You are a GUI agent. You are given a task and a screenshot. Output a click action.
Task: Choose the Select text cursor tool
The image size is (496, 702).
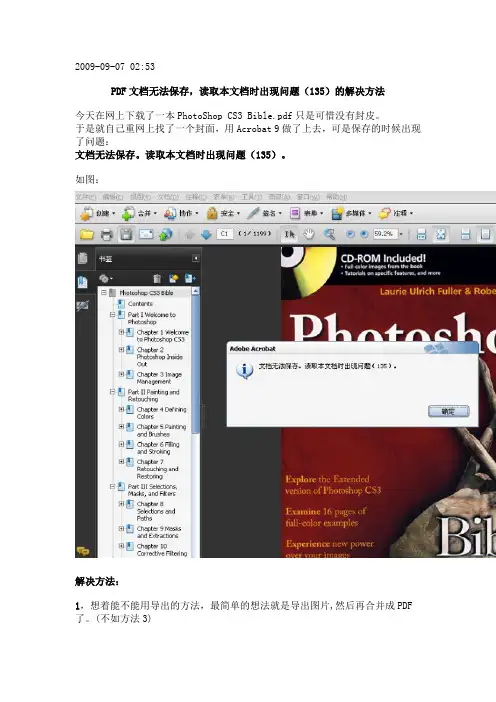point(290,234)
